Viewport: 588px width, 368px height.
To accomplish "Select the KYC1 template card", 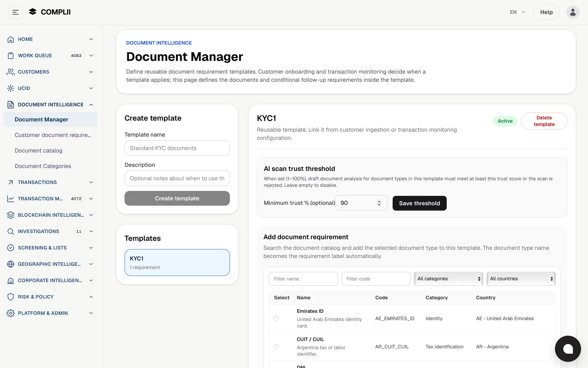I will pos(177,263).
